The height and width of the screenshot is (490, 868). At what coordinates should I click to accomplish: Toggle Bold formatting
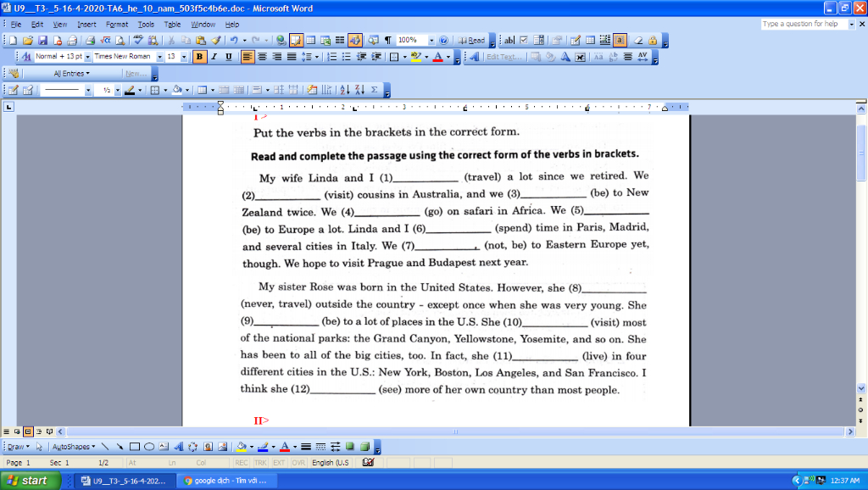coord(198,57)
